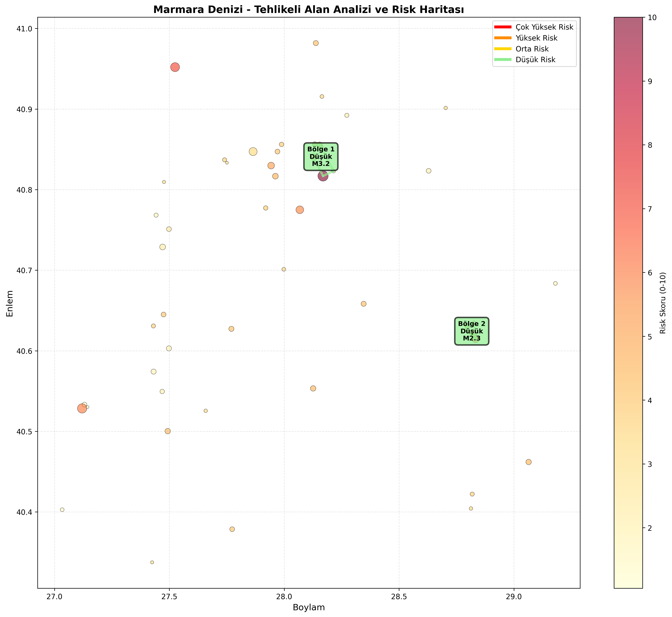Click the x-axis tick label '27.0'
Viewport: 672px width, 617px height.
click(x=54, y=596)
